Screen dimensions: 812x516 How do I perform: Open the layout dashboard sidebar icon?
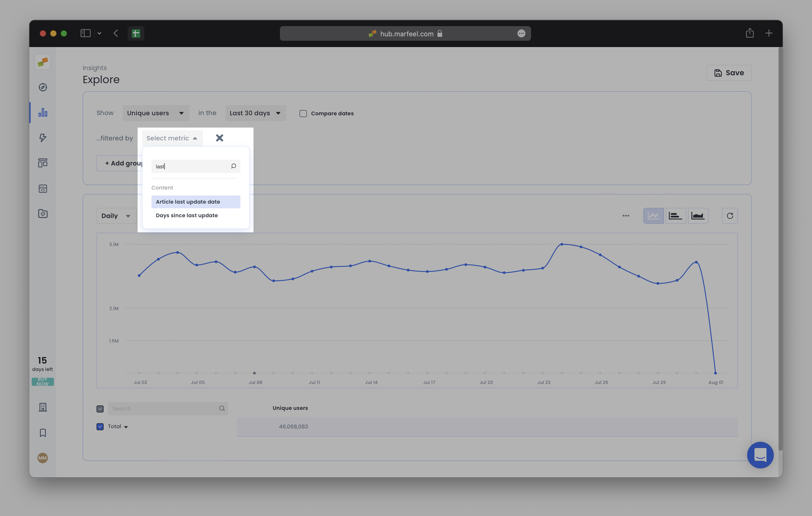coord(43,163)
